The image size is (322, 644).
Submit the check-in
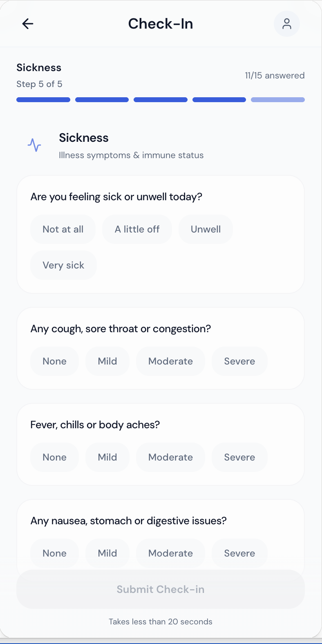pyautogui.click(x=161, y=589)
